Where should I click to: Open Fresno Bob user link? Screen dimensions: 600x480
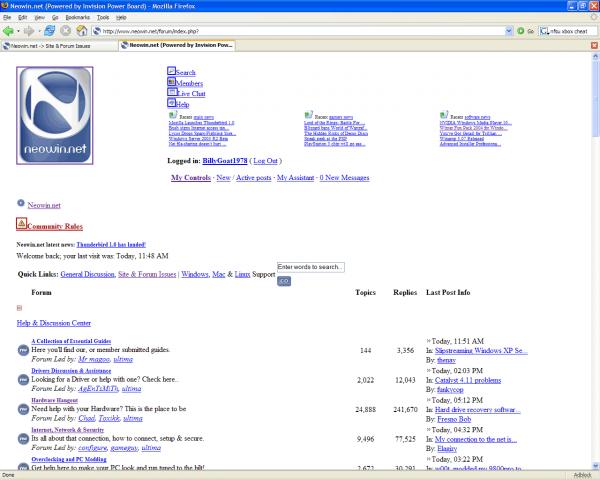point(454,419)
